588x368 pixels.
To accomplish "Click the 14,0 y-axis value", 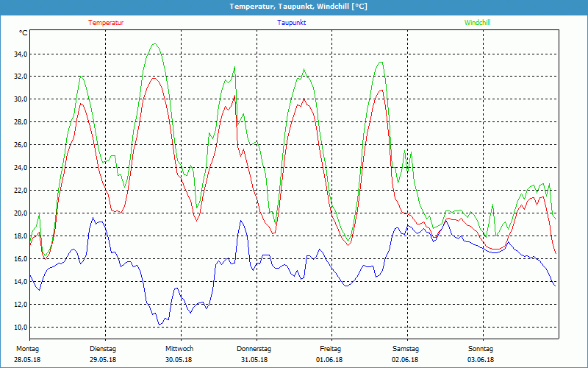I will 21,282.
